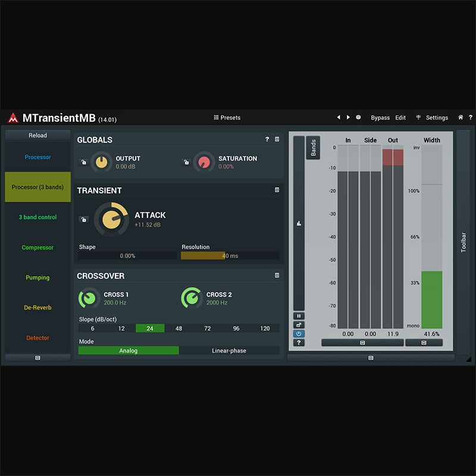The image size is (476, 476).
Task: Set slope to 120 dB/oct
Action: [265, 328]
